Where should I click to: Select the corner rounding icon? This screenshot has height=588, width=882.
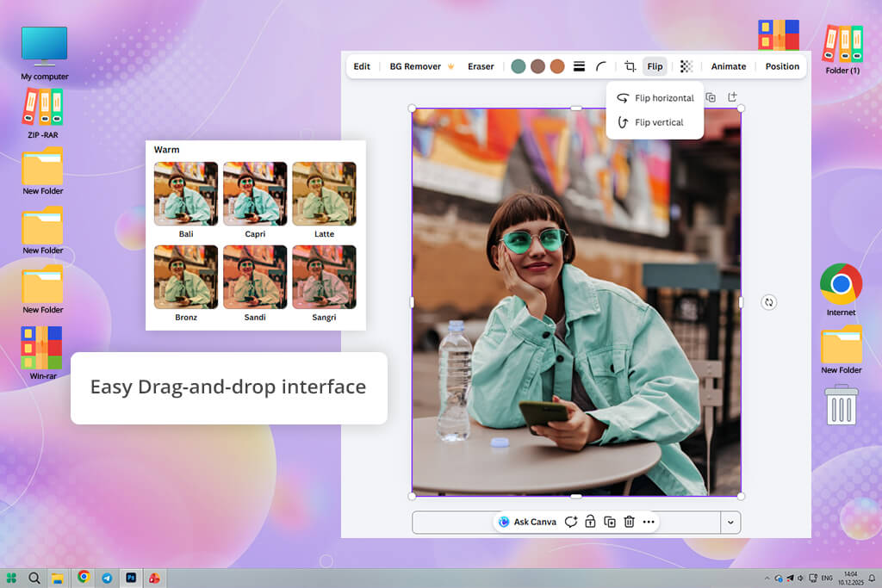(600, 66)
